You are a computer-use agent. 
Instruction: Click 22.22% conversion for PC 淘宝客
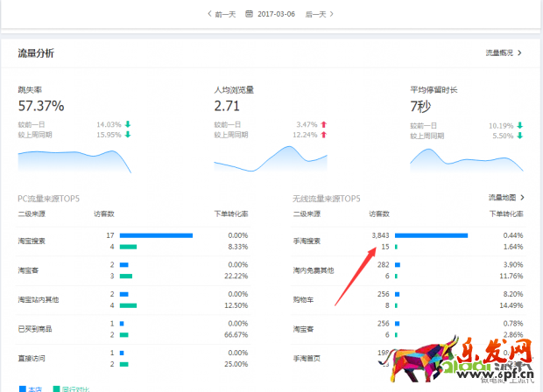click(x=236, y=276)
